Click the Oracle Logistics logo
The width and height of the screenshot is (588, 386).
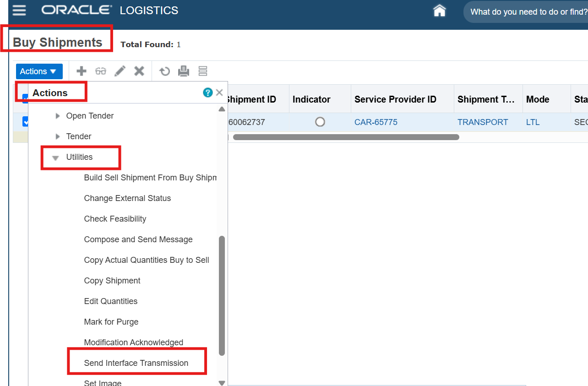tap(110, 10)
